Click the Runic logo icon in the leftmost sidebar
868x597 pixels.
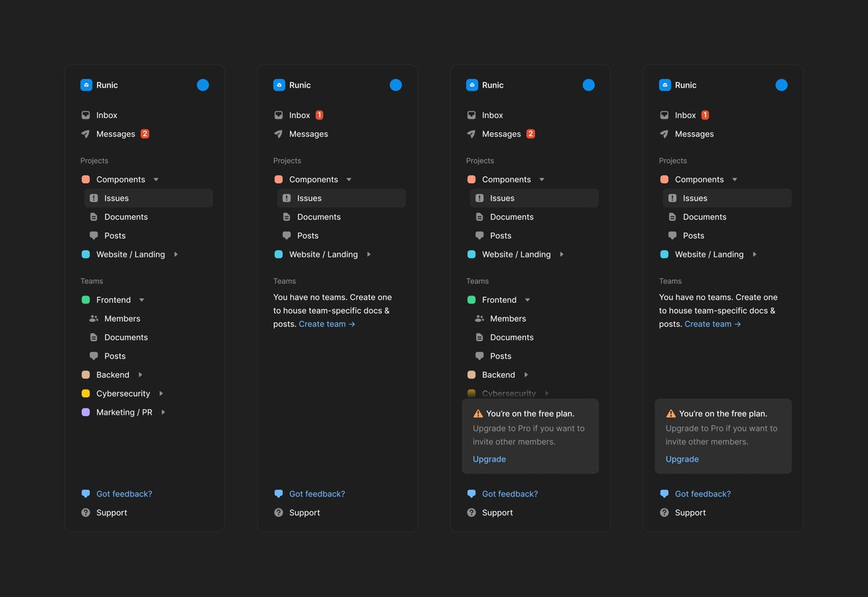click(86, 85)
